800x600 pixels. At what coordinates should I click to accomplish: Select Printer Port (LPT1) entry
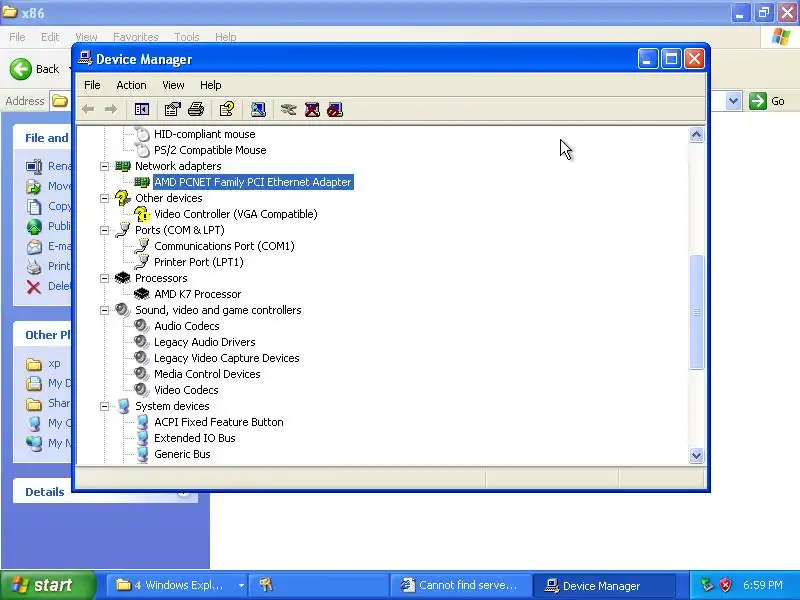(198, 262)
